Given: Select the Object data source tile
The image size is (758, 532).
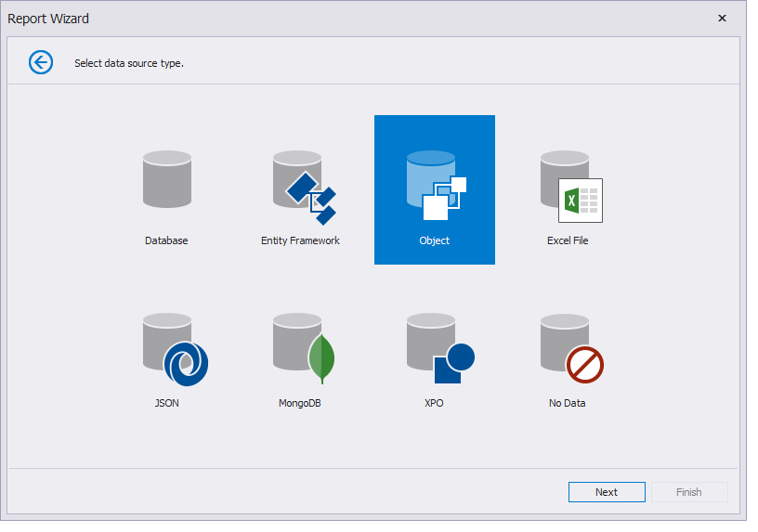Looking at the screenshot, I should point(434,190).
